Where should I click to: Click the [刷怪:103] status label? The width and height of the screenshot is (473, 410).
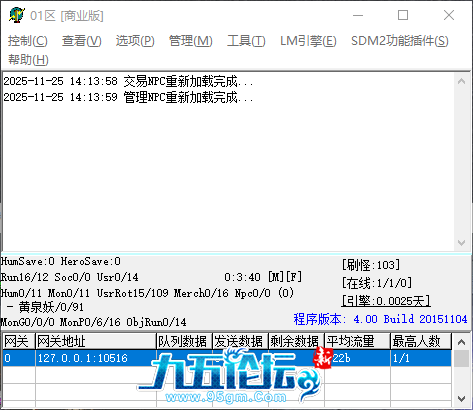point(371,265)
